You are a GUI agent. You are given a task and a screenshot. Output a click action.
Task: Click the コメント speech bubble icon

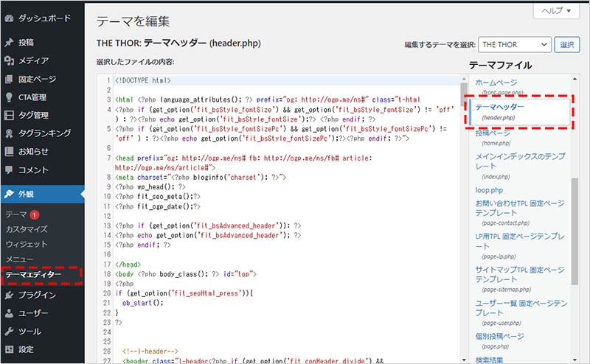click(x=9, y=170)
